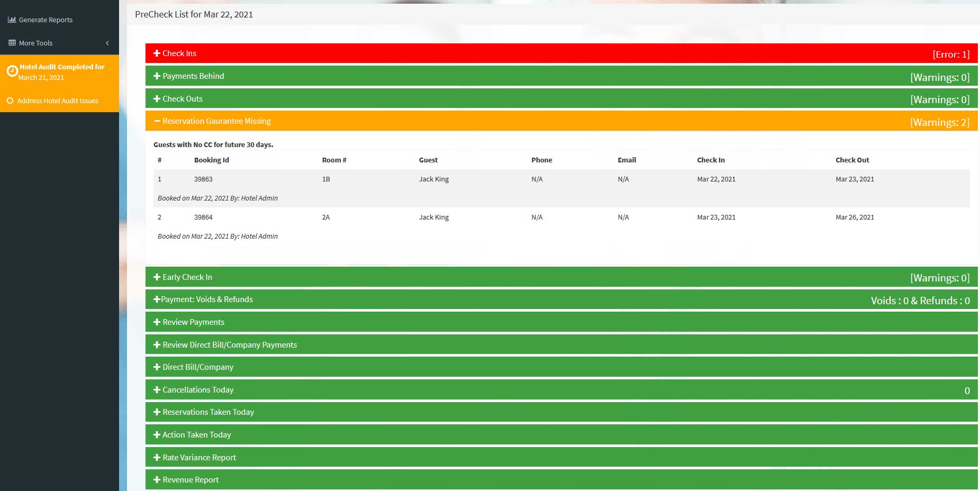Viewport: 980px width, 491px height.
Task: Click the Error: 1 indicator
Action: pyautogui.click(x=951, y=54)
